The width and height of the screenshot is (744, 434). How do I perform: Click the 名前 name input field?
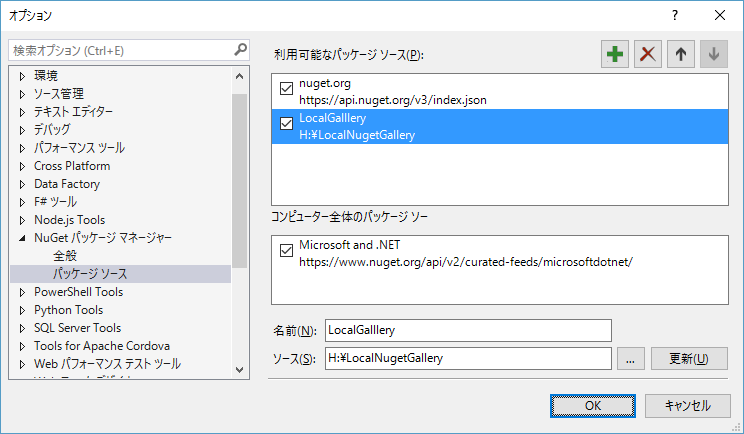(468, 330)
